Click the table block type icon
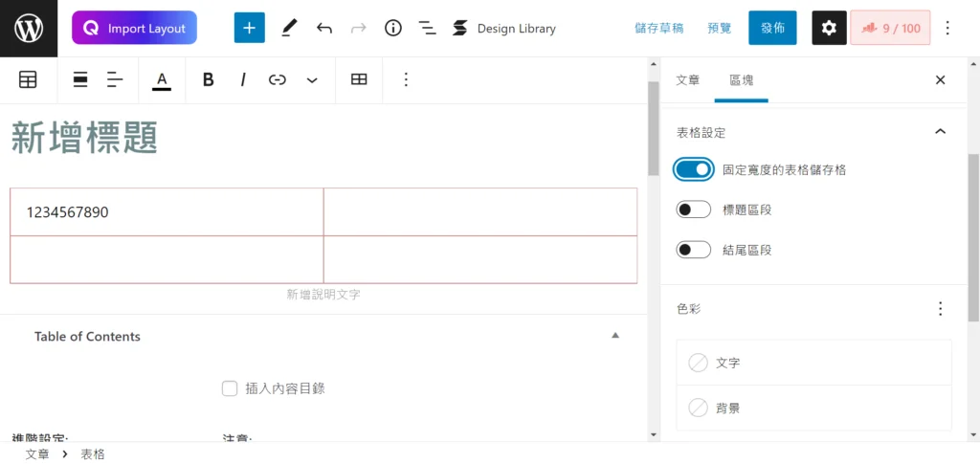The width and height of the screenshot is (980, 464). pyautogui.click(x=28, y=80)
